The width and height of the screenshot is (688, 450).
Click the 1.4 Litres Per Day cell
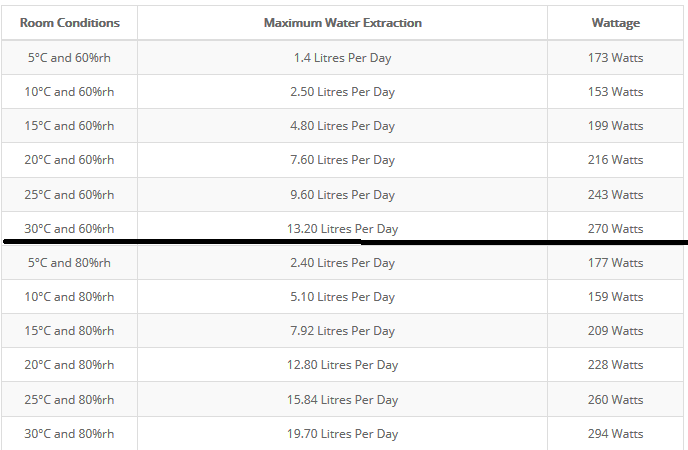coord(342,57)
